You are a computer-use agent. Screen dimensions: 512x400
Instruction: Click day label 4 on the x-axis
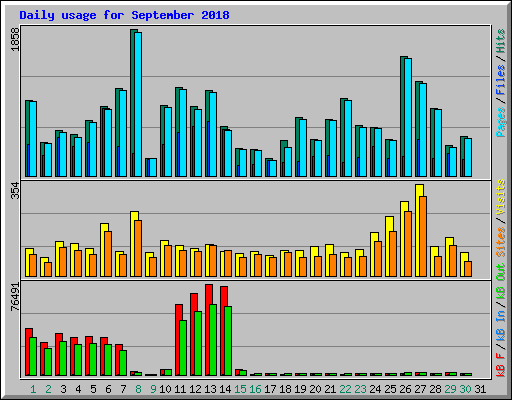pos(78,389)
